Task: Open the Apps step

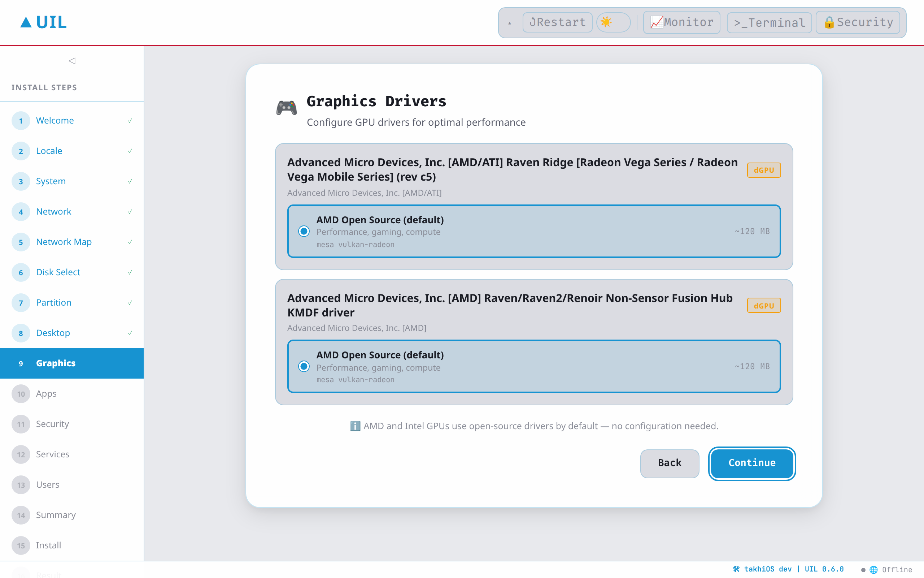Action: [x=72, y=394]
